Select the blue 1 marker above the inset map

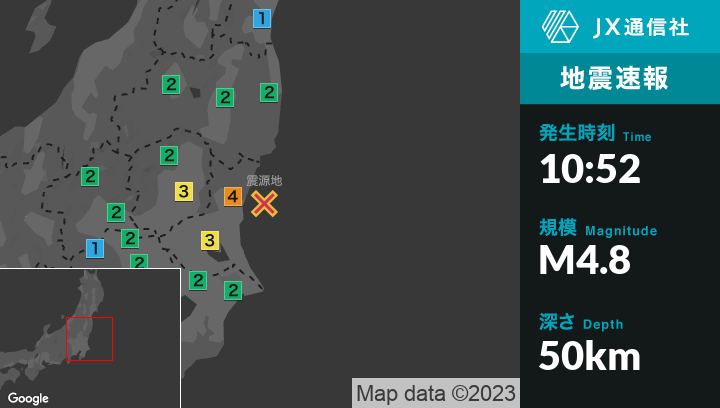(95, 248)
